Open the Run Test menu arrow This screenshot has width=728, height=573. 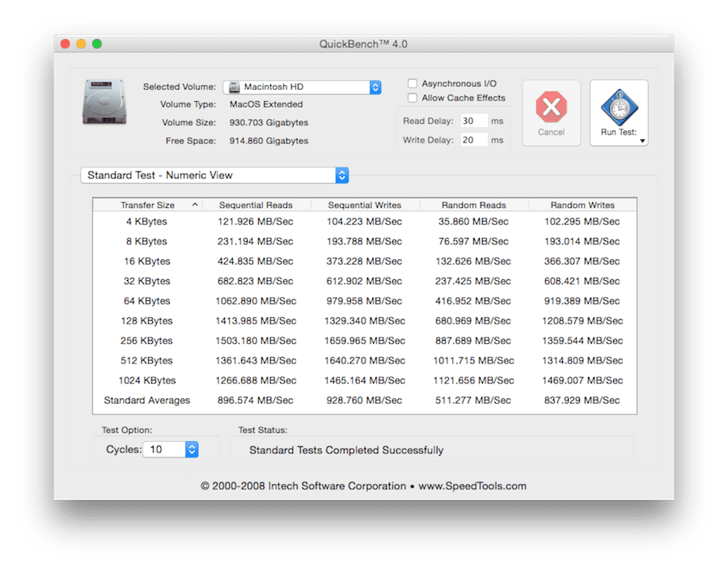pyautogui.click(x=642, y=141)
